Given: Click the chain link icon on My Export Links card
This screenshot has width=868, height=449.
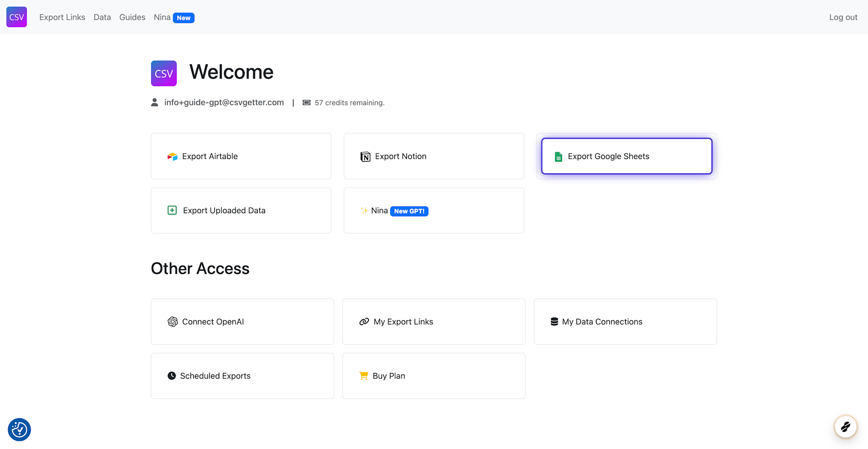Looking at the screenshot, I should pyautogui.click(x=364, y=322).
